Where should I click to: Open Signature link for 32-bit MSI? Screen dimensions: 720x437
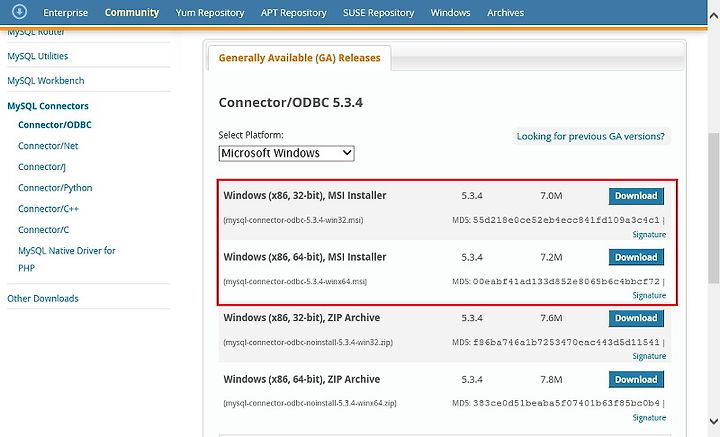649,235
